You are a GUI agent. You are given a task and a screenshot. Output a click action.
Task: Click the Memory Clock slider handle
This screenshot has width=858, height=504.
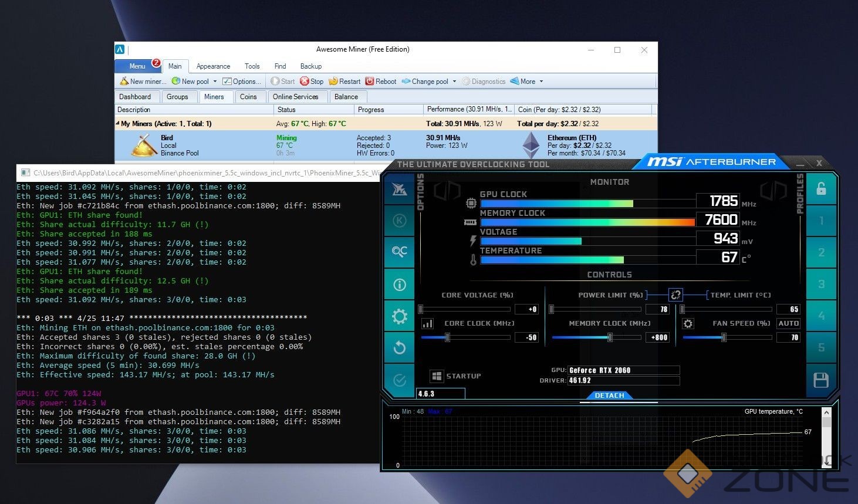610,337
